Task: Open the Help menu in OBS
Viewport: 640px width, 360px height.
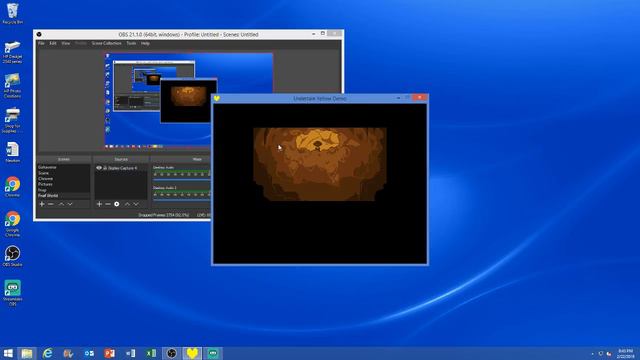Action: [145, 43]
